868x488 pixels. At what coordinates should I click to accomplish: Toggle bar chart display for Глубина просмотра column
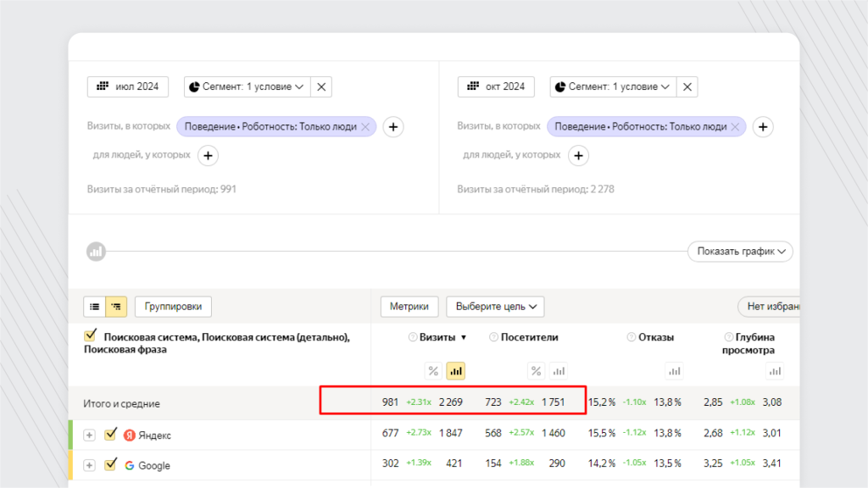point(775,371)
